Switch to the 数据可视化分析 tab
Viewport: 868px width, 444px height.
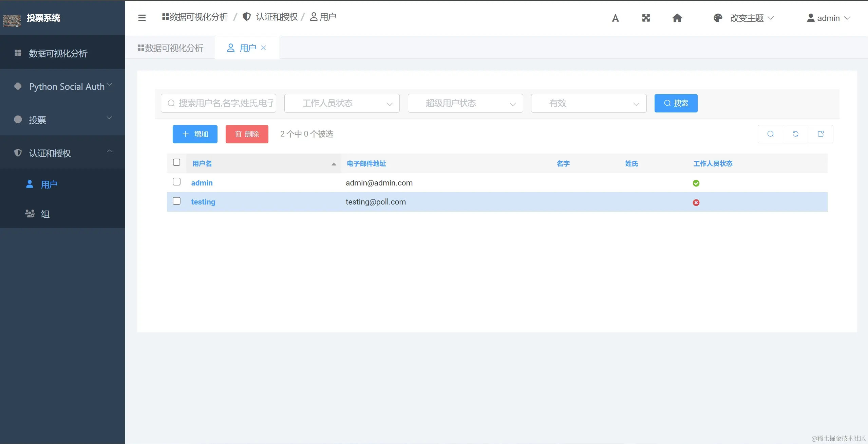[x=170, y=48]
